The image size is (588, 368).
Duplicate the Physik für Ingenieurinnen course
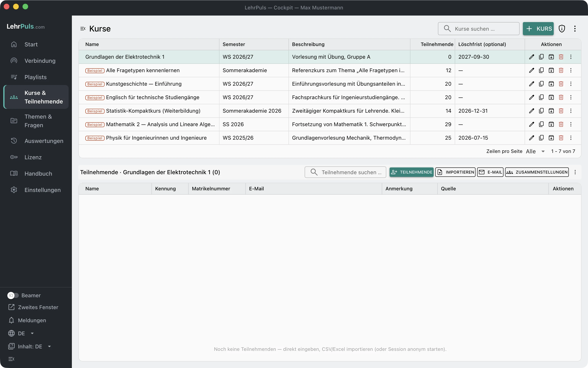pos(541,138)
